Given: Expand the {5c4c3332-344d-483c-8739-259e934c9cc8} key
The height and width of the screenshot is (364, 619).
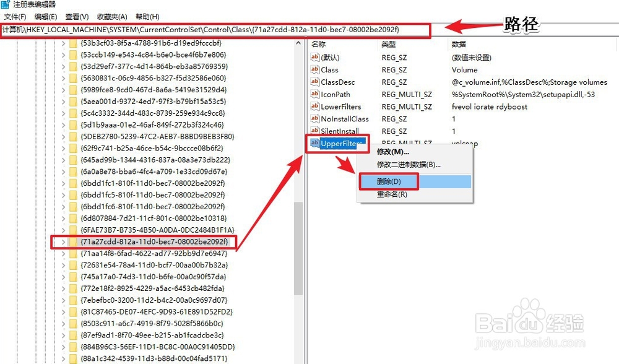Looking at the screenshot, I should (64, 113).
